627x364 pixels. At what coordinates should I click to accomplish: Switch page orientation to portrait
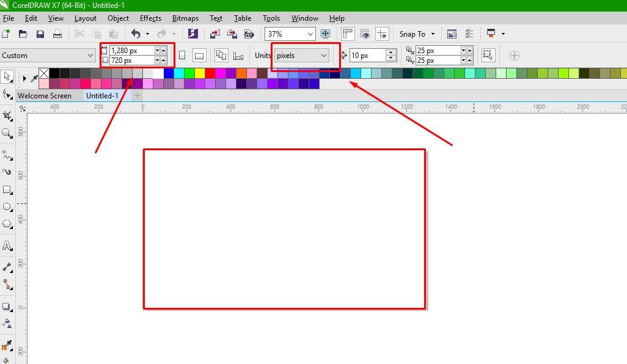coord(182,55)
